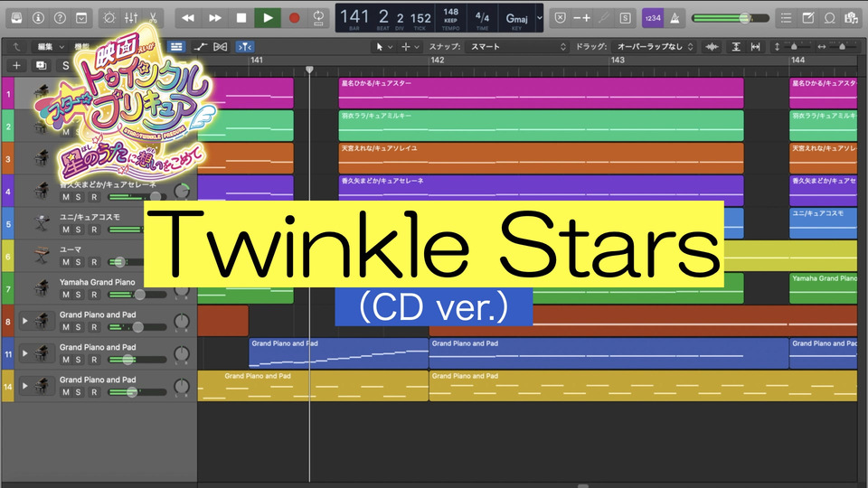Click the Rewind transport button
This screenshot has width=868, height=488.
pos(188,18)
